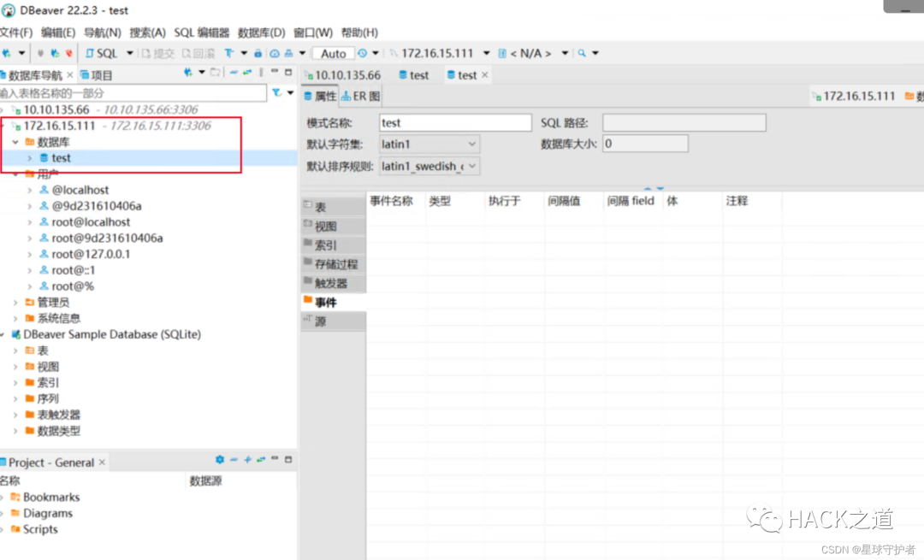924x560 pixels.
Task: Select the 触发器 section in sidebar
Action: pos(334,283)
